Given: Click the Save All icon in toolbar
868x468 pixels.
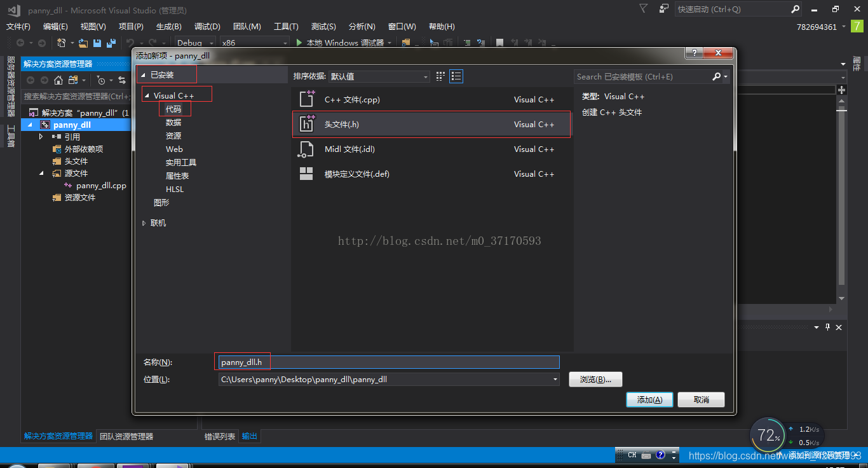Looking at the screenshot, I should pos(111,43).
